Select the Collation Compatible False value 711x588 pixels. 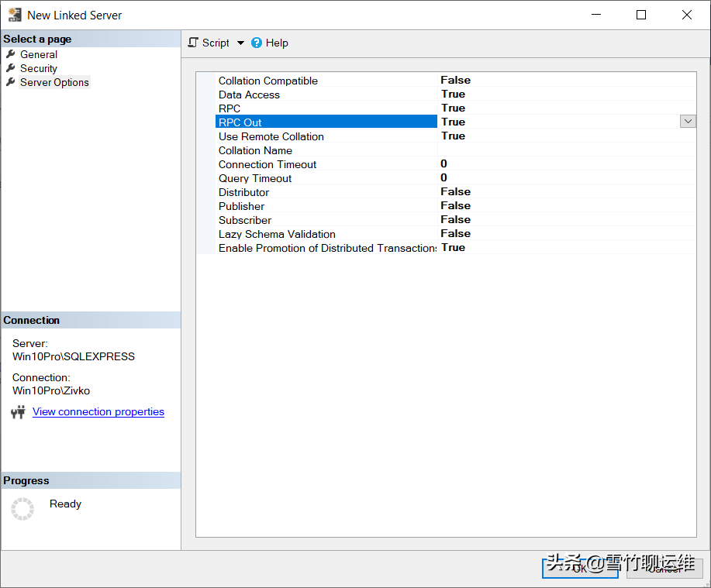[456, 81]
